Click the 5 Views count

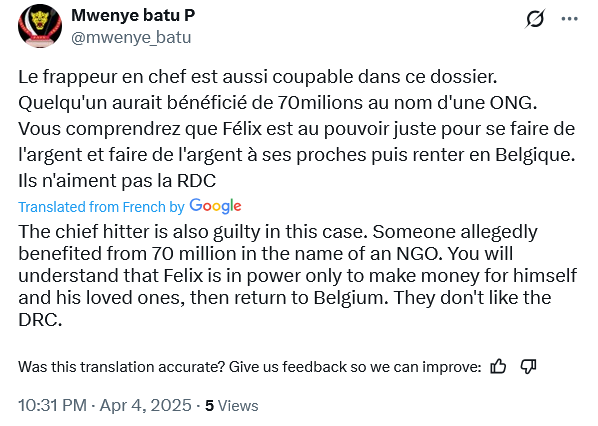[231, 406]
